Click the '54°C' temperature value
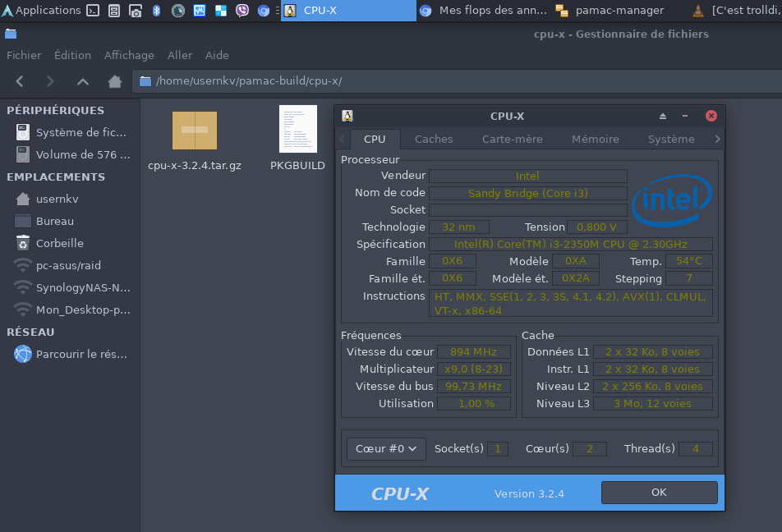Image resolution: width=782 pixels, height=532 pixels. (x=688, y=261)
